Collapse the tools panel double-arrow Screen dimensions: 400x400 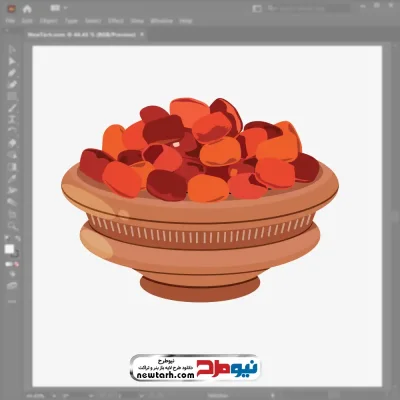pyautogui.click(x=7, y=30)
